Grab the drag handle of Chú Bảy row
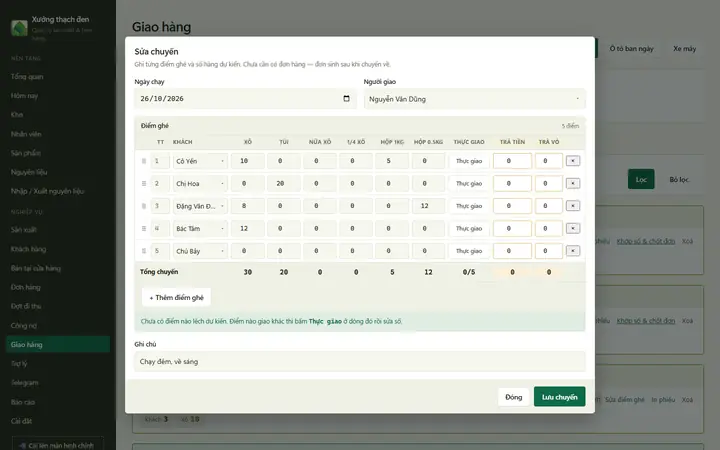This screenshot has height=450, width=720. tap(144, 251)
